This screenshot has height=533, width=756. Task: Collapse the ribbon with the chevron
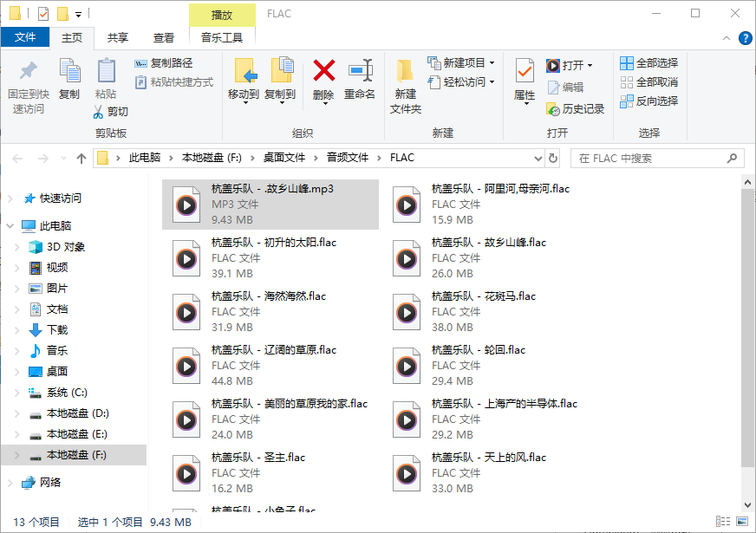[725, 38]
